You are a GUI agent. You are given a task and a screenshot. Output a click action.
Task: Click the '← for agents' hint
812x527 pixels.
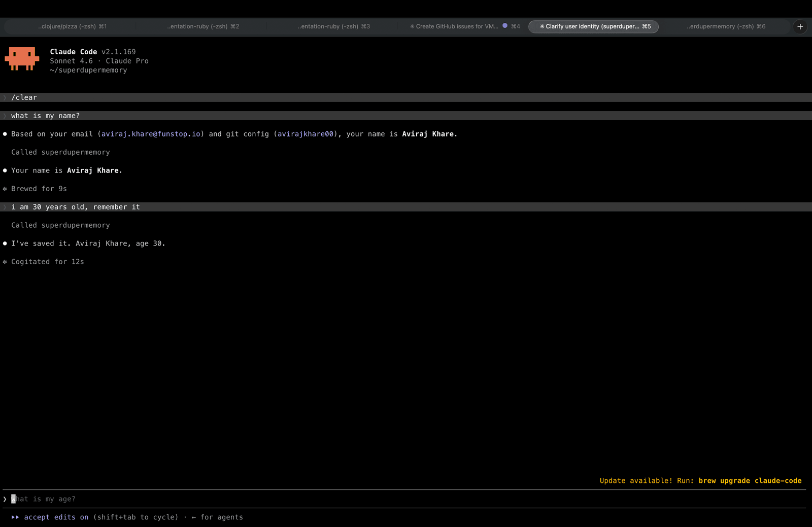coord(217,517)
